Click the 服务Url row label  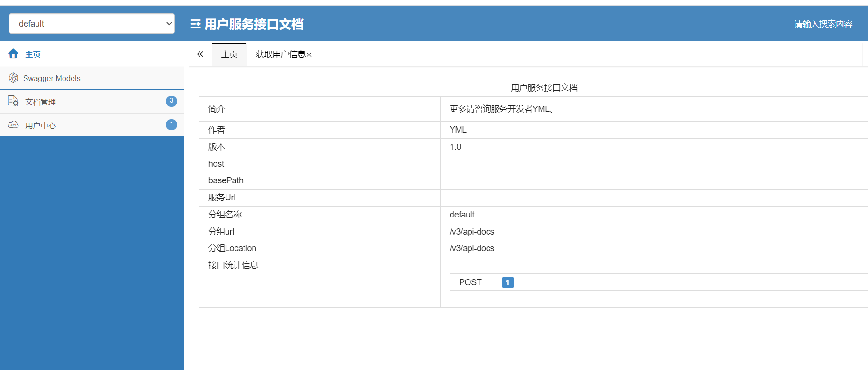click(x=222, y=198)
